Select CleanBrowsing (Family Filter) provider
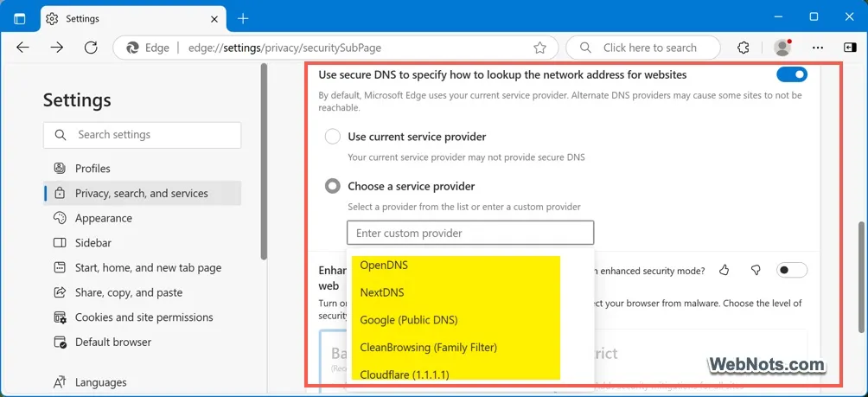 tap(428, 348)
